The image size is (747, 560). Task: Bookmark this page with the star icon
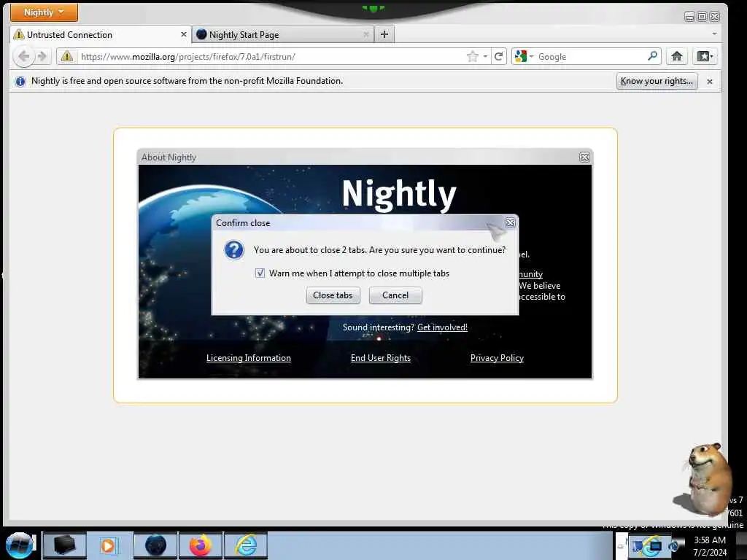[x=473, y=57]
